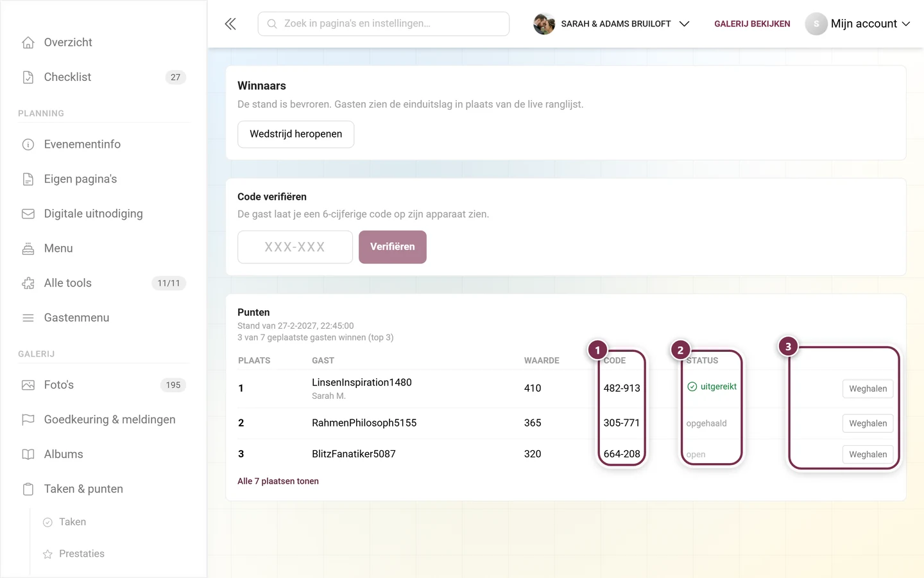Click the search magnifier icon
924x578 pixels.
click(x=272, y=24)
